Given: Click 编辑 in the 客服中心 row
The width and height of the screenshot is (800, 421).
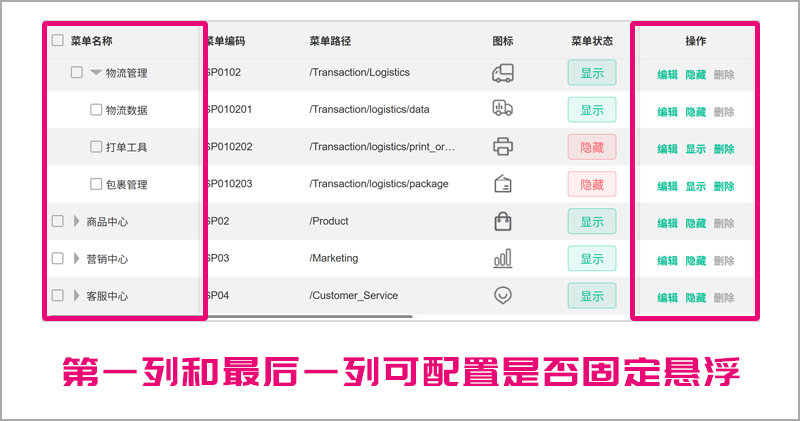Looking at the screenshot, I should (667, 298).
